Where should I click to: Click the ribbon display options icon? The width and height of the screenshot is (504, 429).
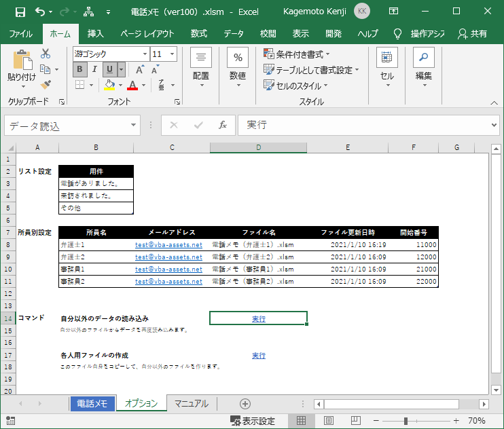[x=393, y=12]
